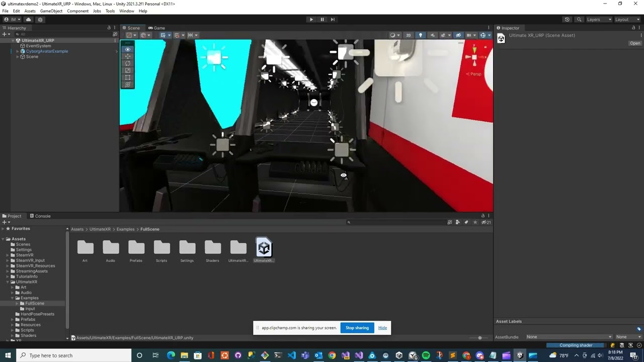The height and width of the screenshot is (362, 644).
Task: Expand the Scene object in Hierarchy
Action: (x=18, y=57)
